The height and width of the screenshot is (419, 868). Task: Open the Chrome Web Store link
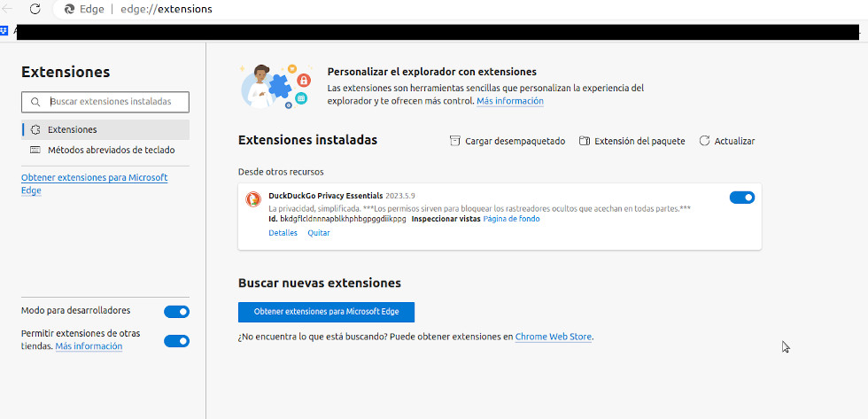(554, 337)
